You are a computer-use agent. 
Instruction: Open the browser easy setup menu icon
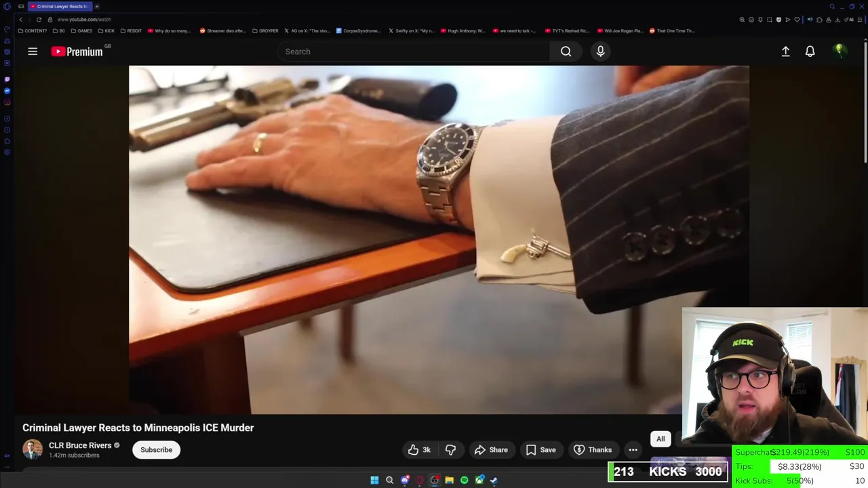[x=860, y=20]
